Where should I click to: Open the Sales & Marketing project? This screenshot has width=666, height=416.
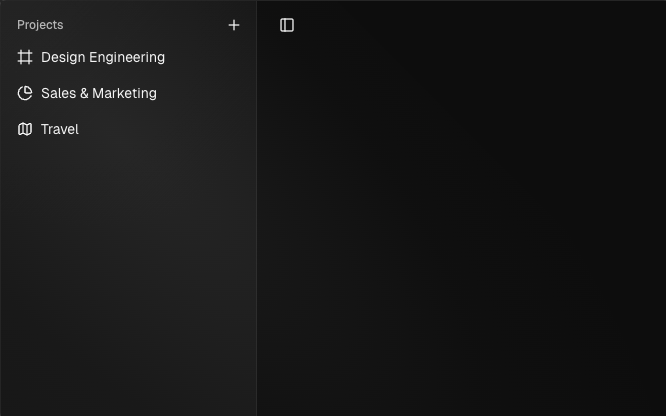click(x=98, y=93)
